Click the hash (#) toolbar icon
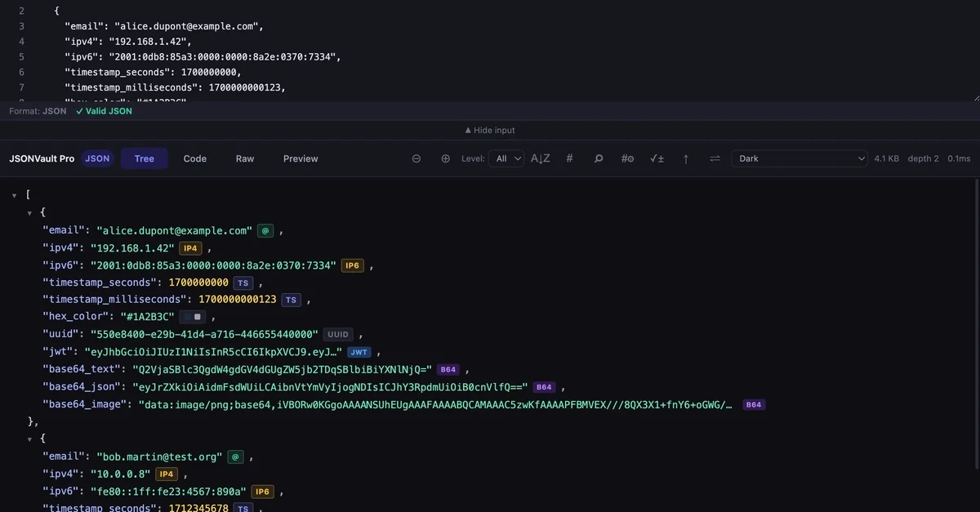 coord(569,158)
